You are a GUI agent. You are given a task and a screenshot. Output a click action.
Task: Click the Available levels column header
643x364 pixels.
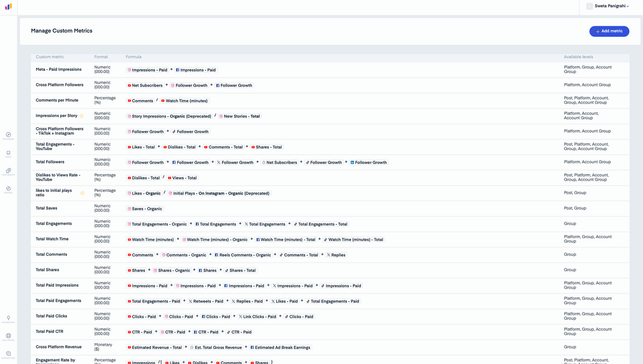point(578,57)
